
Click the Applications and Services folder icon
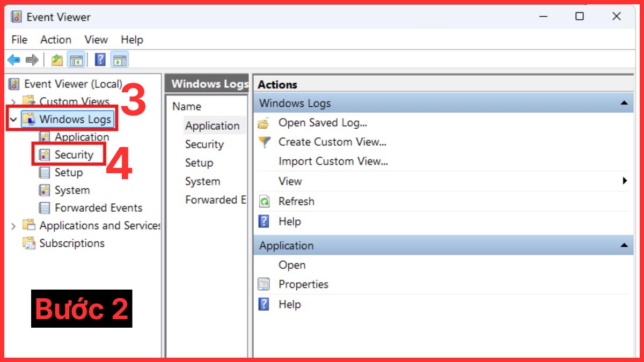click(x=29, y=225)
